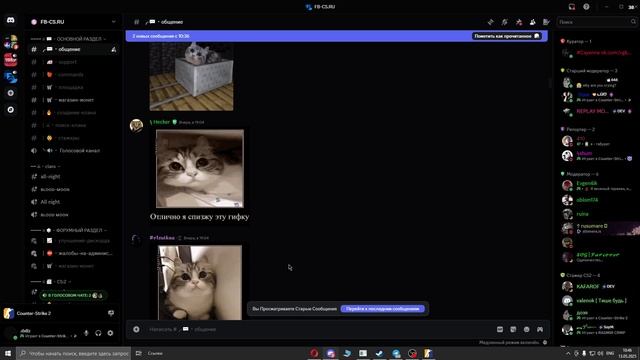Screen dimensions: 640x360
Task: Select the support channel
Action: [73, 62]
